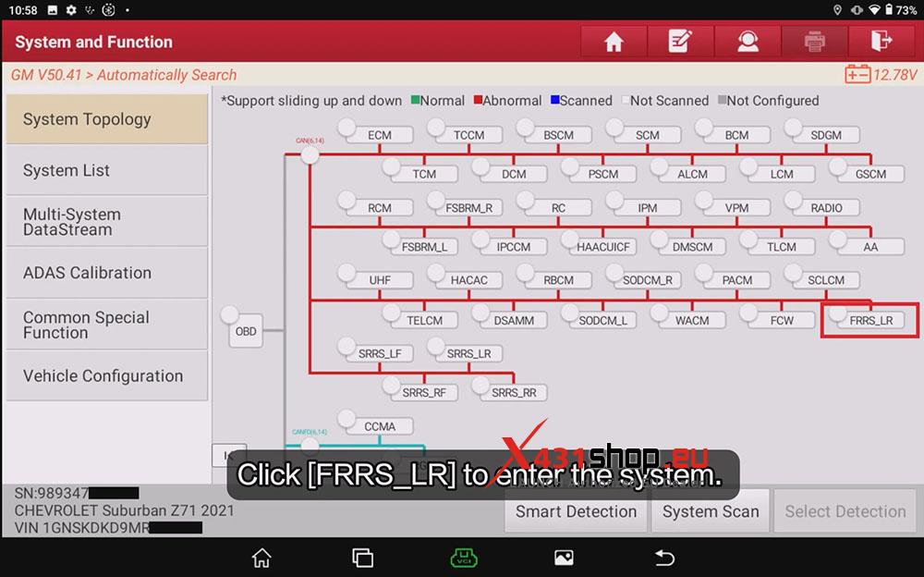The image size is (924, 577).
Task: Open recent apps navigation icon
Action: coord(362,558)
